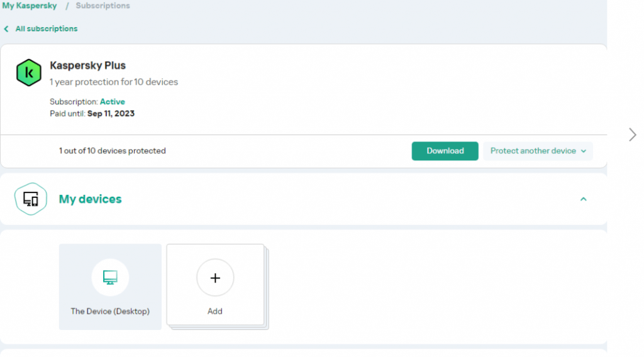Open the My Kaspersky breadcrumb link
644x357 pixels.
[x=30, y=6]
